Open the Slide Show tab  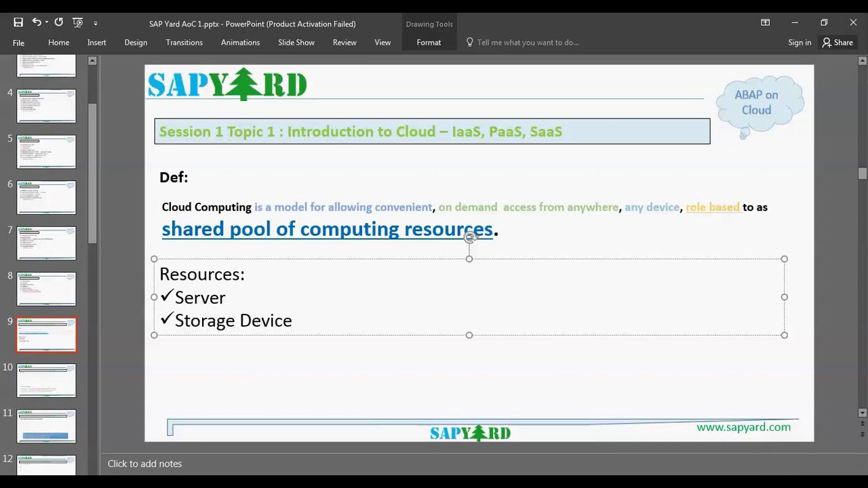tap(296, 42)
